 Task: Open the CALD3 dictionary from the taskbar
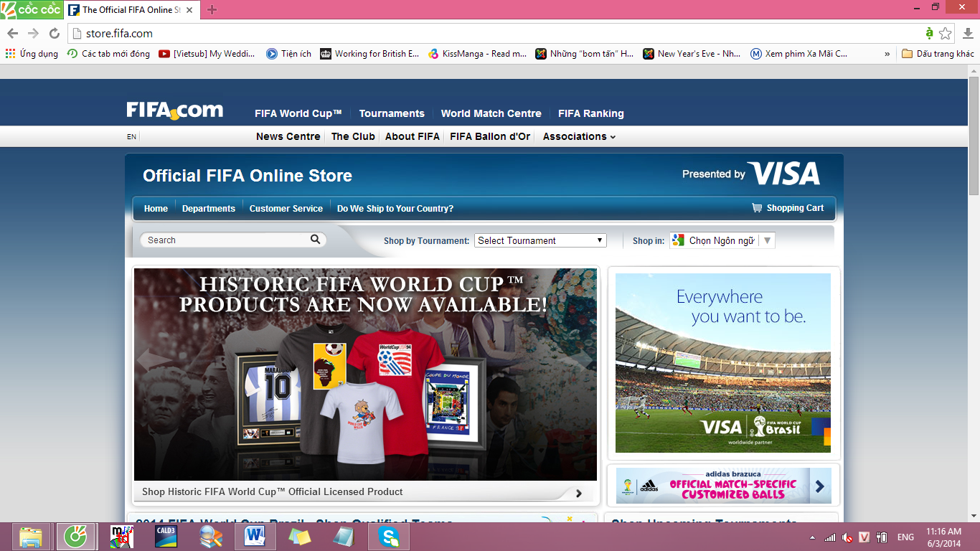coord(166,537)
